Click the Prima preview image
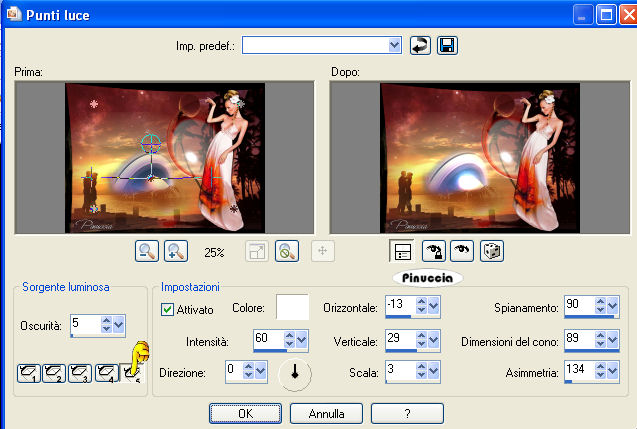 click(x=165, y=158)
